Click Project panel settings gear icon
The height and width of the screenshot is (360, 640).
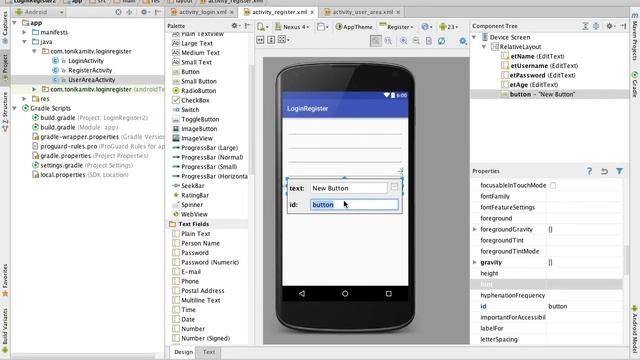pos(144,12)
